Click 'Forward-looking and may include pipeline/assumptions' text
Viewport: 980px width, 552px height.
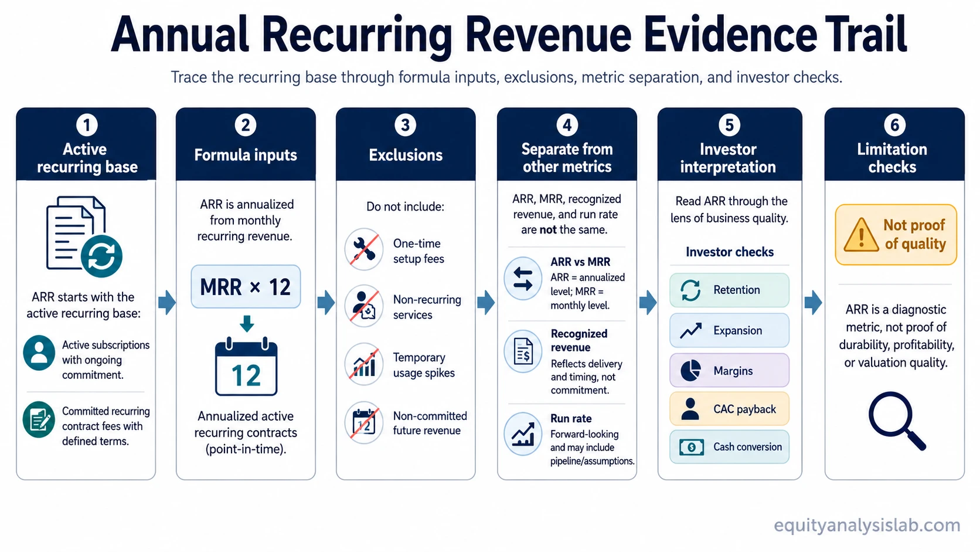pyautogui.click(x=592, y=448)
